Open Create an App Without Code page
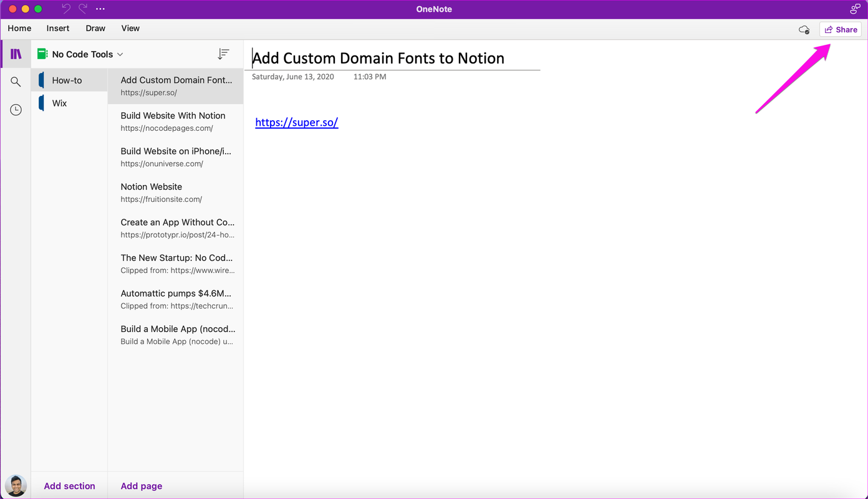This screenshot has width=868, height=499. point(176,228)
